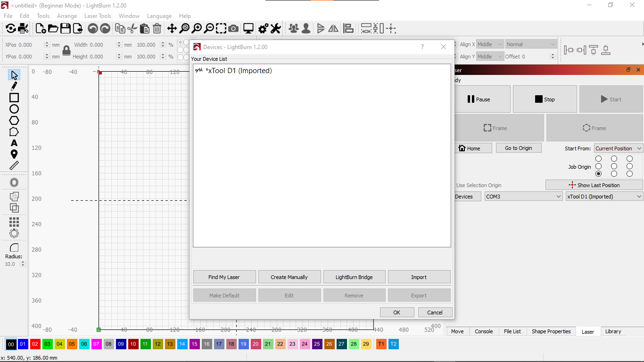
Task: Click the Group objects icon
Action: 294,28
